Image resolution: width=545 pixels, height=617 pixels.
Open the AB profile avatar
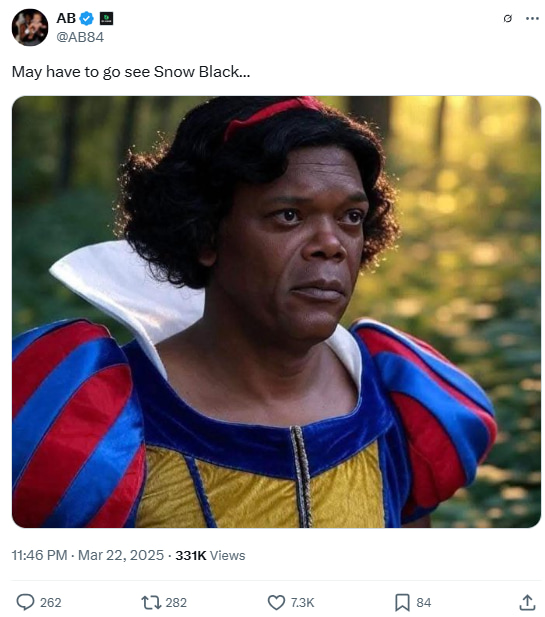coord(30,28)
